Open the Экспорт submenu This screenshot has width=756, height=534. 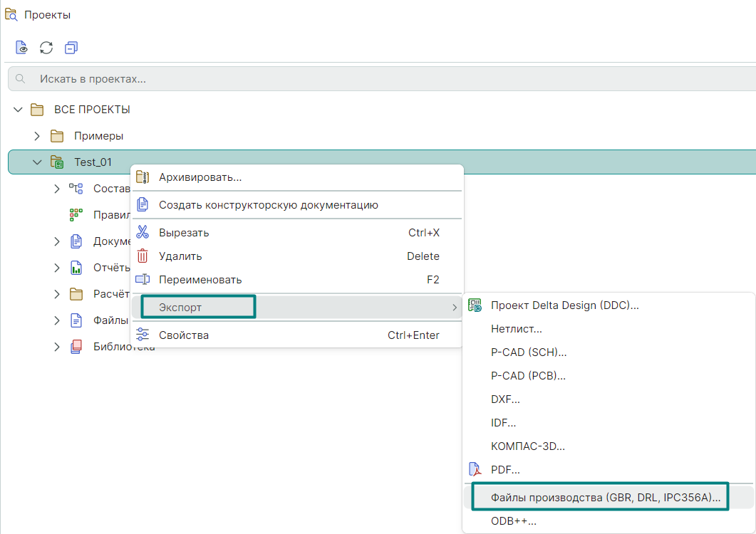point(198,307)
